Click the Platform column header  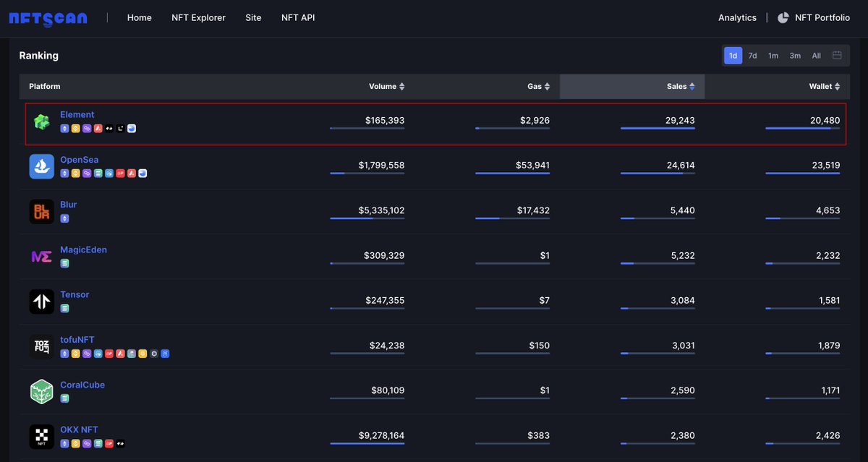coord(45,87)
